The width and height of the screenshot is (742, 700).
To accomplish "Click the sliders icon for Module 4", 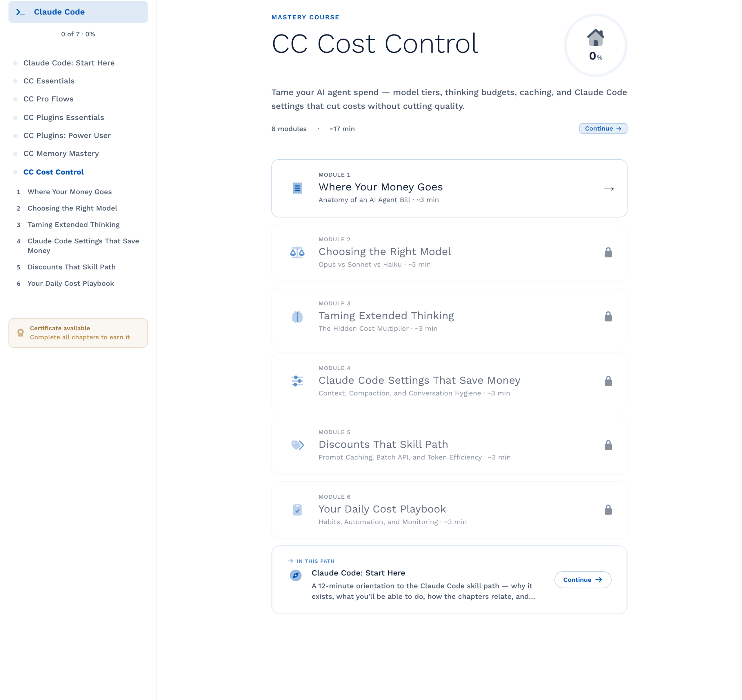I will tap(297, 381).
